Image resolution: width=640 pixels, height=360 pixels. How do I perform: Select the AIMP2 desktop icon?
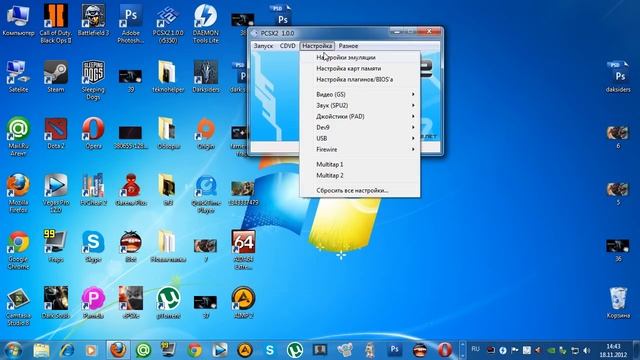(x=243, y=303)
